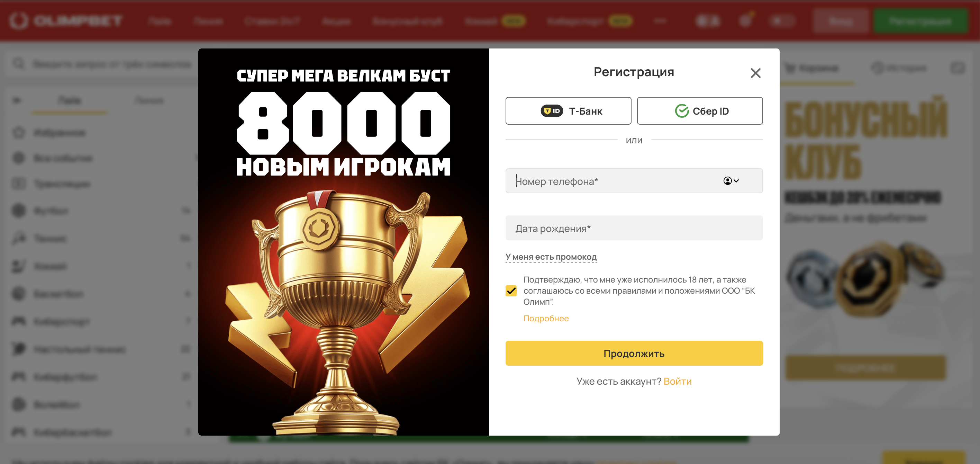Click the green Сбер ID checkmark icon

(x=682, y=111)
